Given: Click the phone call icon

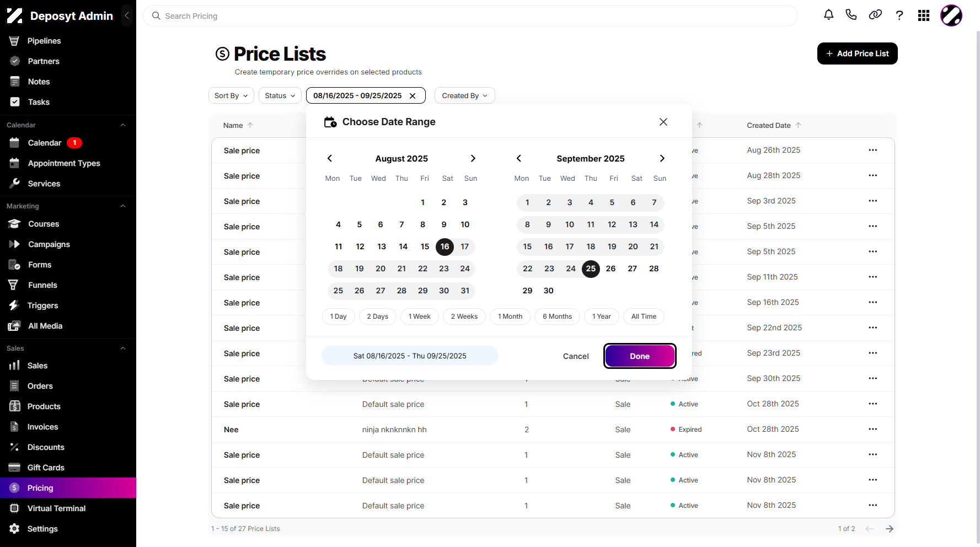Looking at the screenshot, I should coord(852,15).
